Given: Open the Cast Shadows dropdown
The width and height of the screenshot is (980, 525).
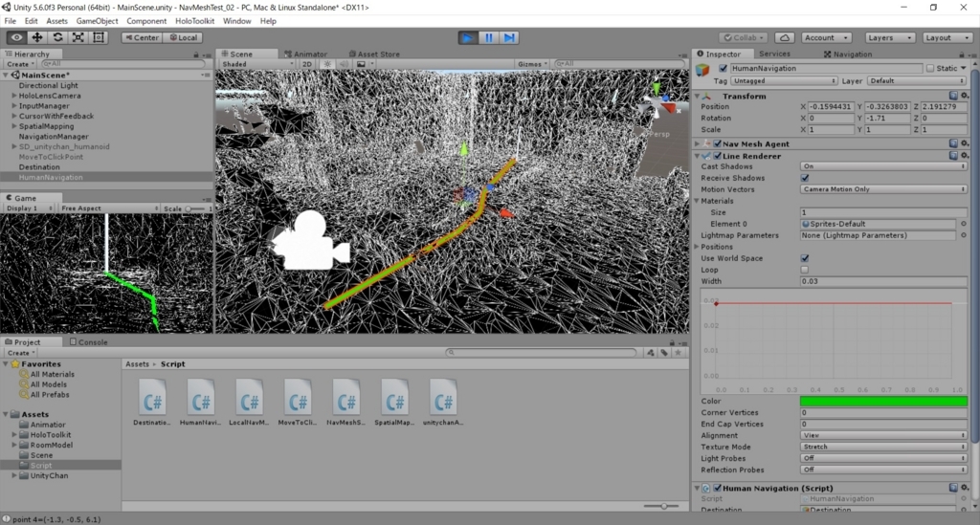Looking at the screenshot, I should click(x=883, y=166).
